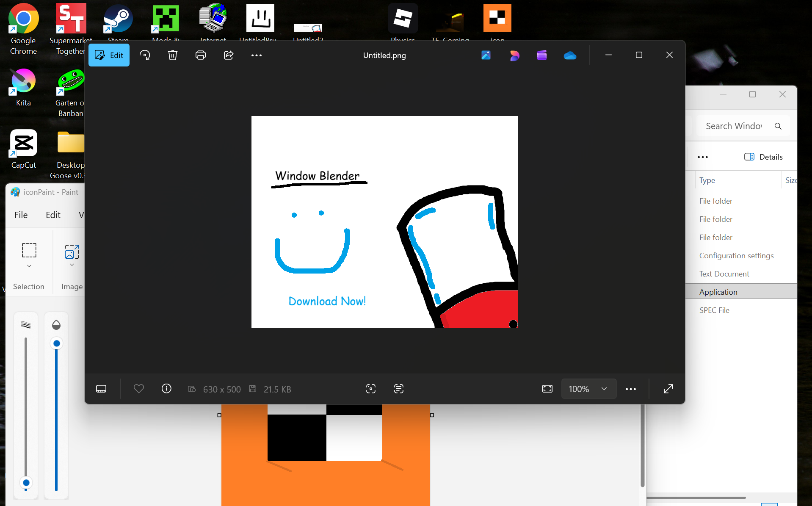Viewport: 812px width, 506px height.
Task: Scan text in the image
Action: (x=399, y=389)
